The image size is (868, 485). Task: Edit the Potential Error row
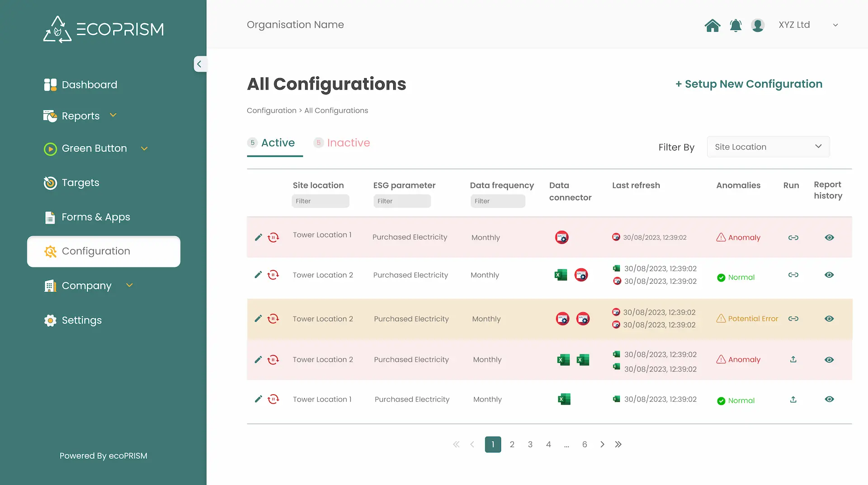tap(258, 319)
